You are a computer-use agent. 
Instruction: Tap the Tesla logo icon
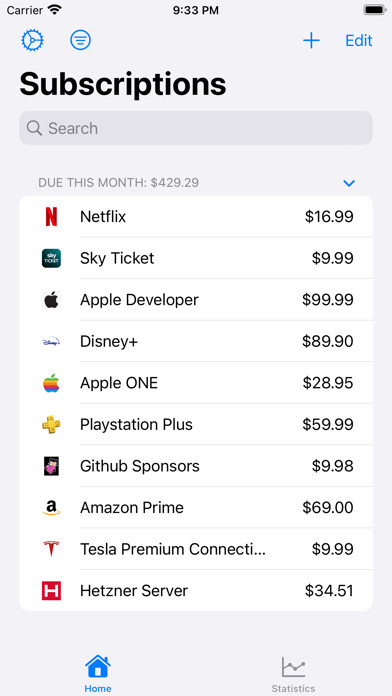(51, 549)
